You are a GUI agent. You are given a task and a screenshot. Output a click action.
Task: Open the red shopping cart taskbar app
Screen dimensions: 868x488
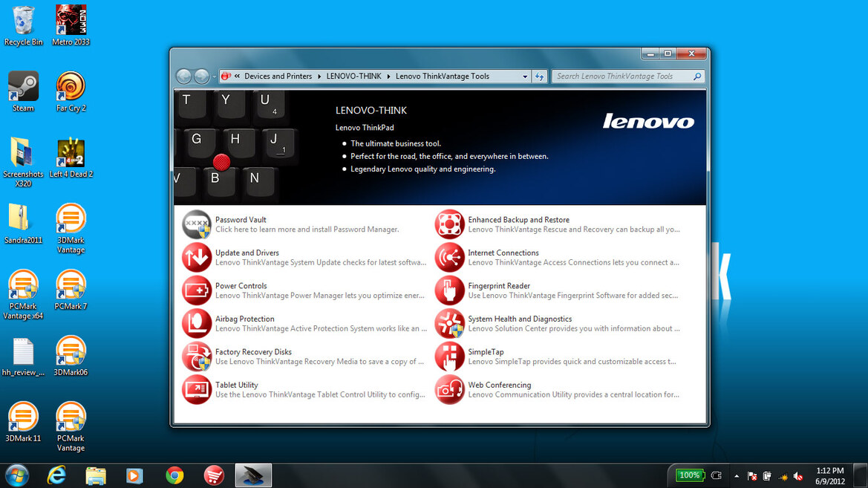pos(214,476)
